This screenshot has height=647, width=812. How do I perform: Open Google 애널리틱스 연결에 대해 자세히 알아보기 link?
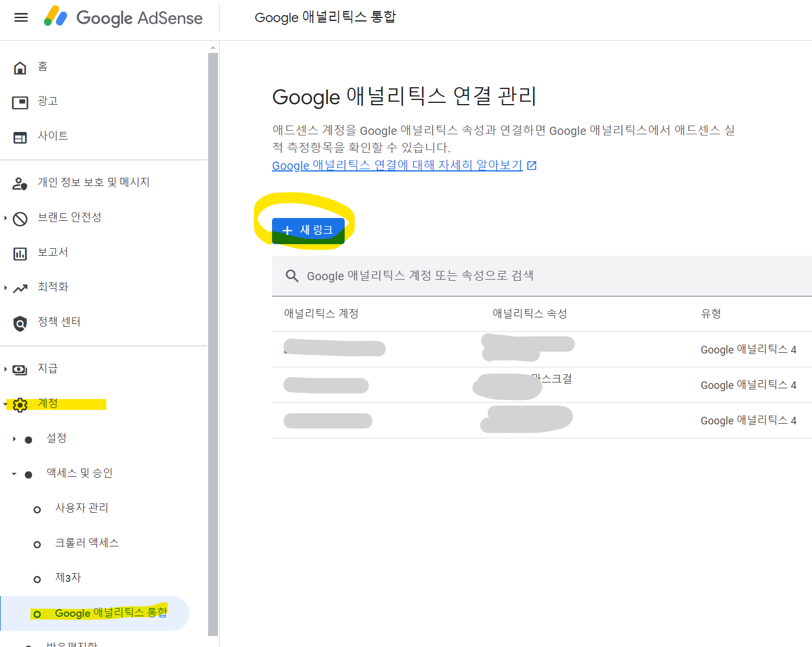click(x=397, y=165)
